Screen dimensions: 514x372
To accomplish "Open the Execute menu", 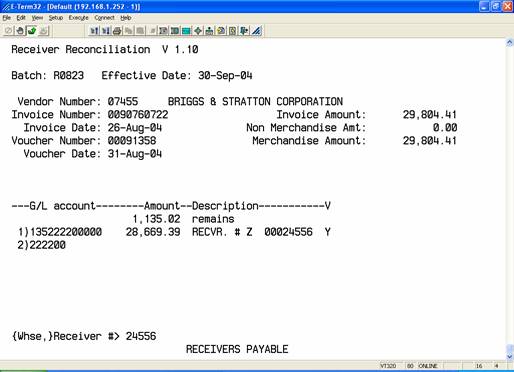I will (78, 18).
